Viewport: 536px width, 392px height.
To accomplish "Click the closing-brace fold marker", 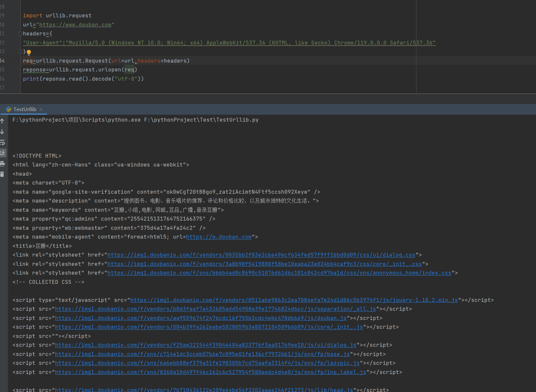I will 20,51.
